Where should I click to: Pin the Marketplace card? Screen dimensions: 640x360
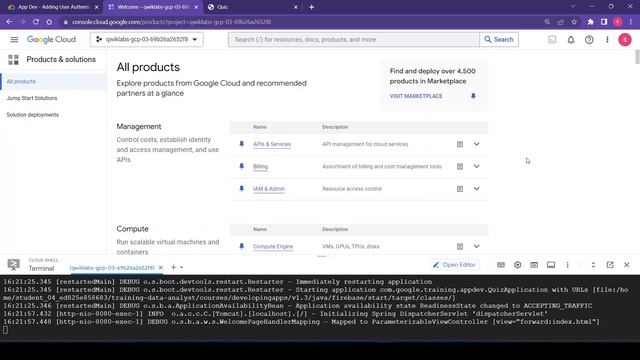473,96
